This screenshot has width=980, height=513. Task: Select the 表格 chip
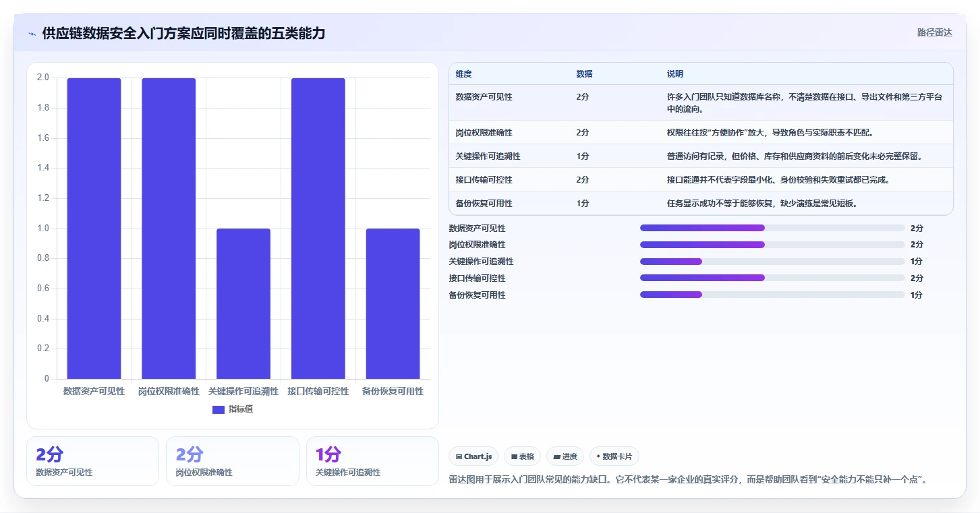pos(523,456)
